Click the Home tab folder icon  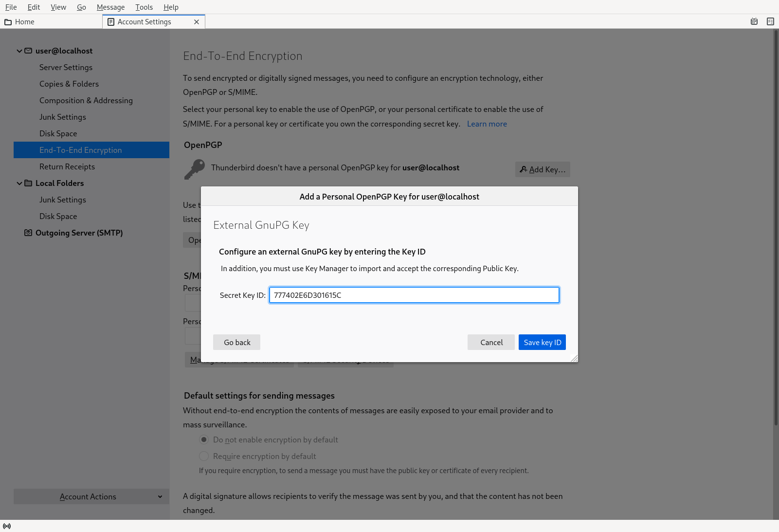[x=8, y=22]
